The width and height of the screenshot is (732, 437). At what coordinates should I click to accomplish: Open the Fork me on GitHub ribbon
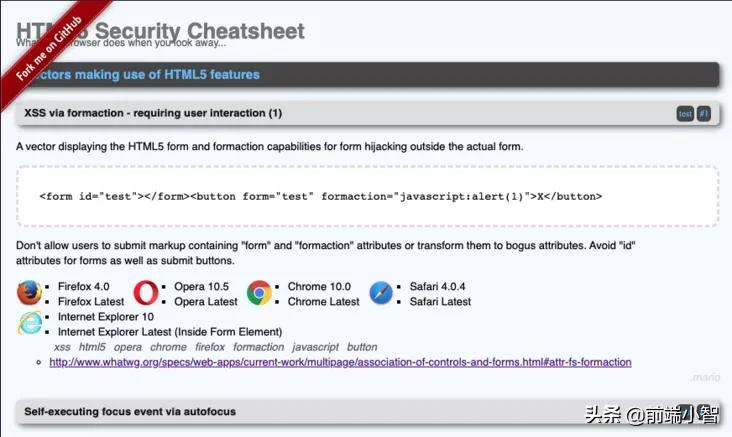[x=49, y=49]
